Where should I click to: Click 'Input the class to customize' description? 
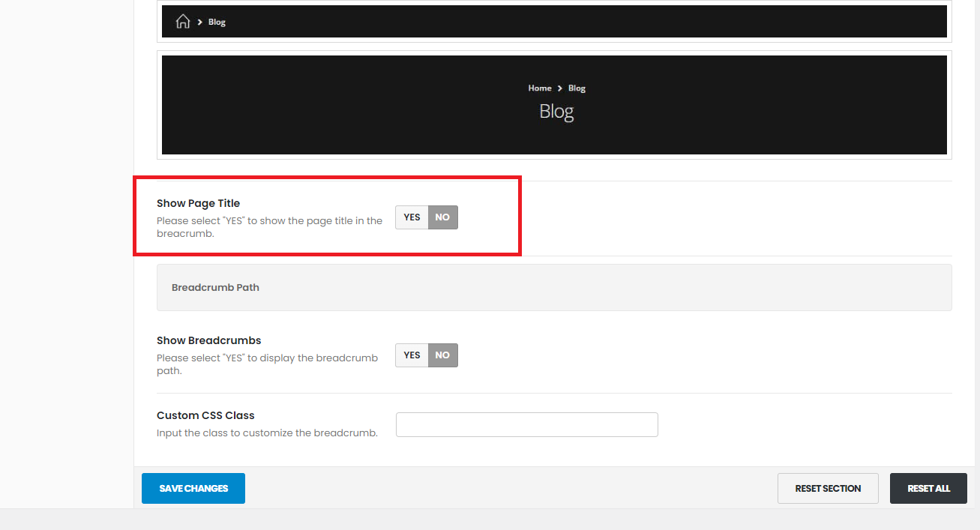pyautogui.click(x=267, y=433)
